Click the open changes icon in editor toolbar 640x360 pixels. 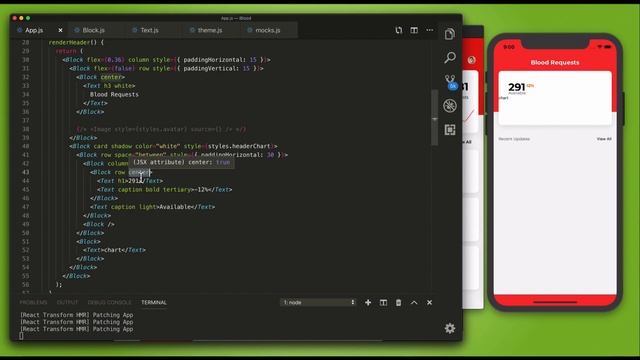coord(398,30)
